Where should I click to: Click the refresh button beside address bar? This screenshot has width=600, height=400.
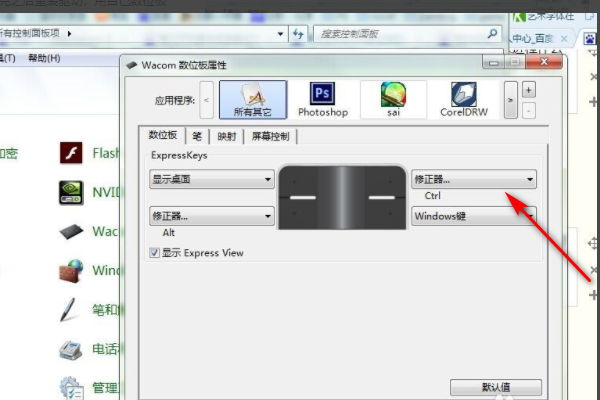pyautogui.click(x=298, y=34)
